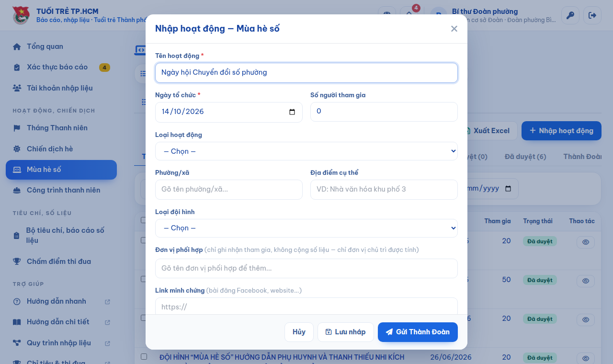Open Xác thực báo cáo menu item
The height and width of the screenshot is (364, 613).
pyautogui.click(x=61, y=67)
